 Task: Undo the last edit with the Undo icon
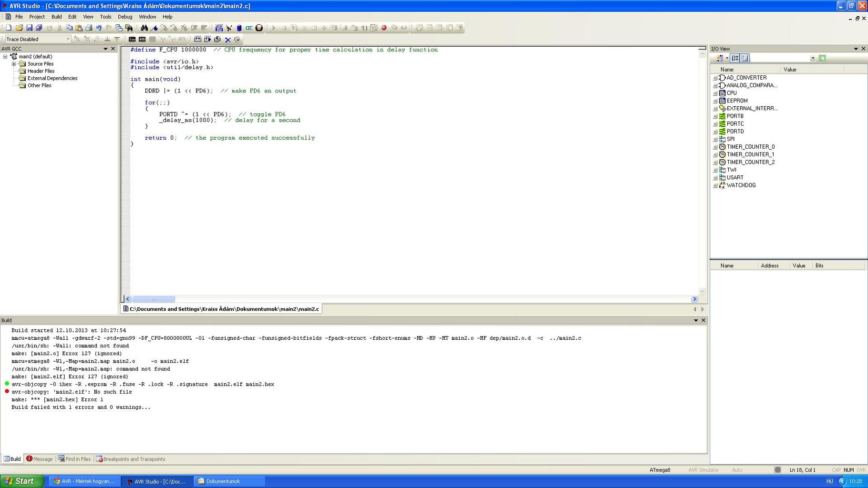point(99,28)
